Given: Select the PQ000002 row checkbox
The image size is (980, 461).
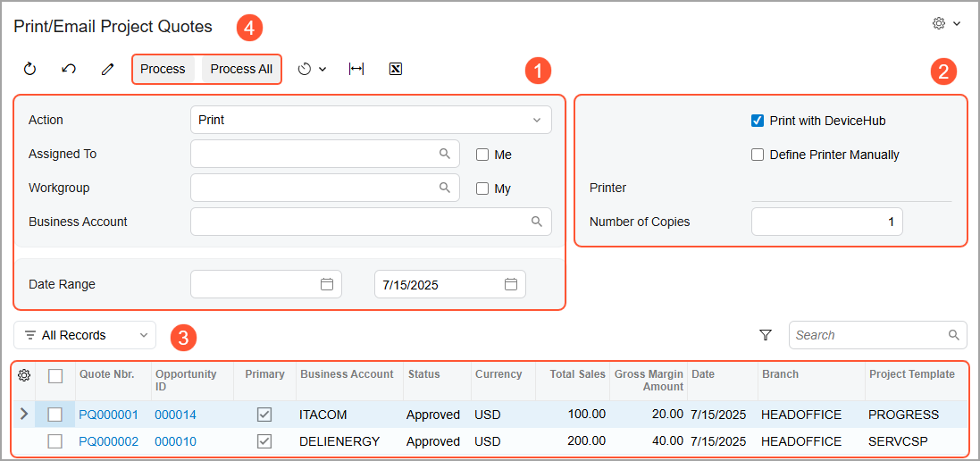Looking at the screenshot, I should [x=55, y=441].
